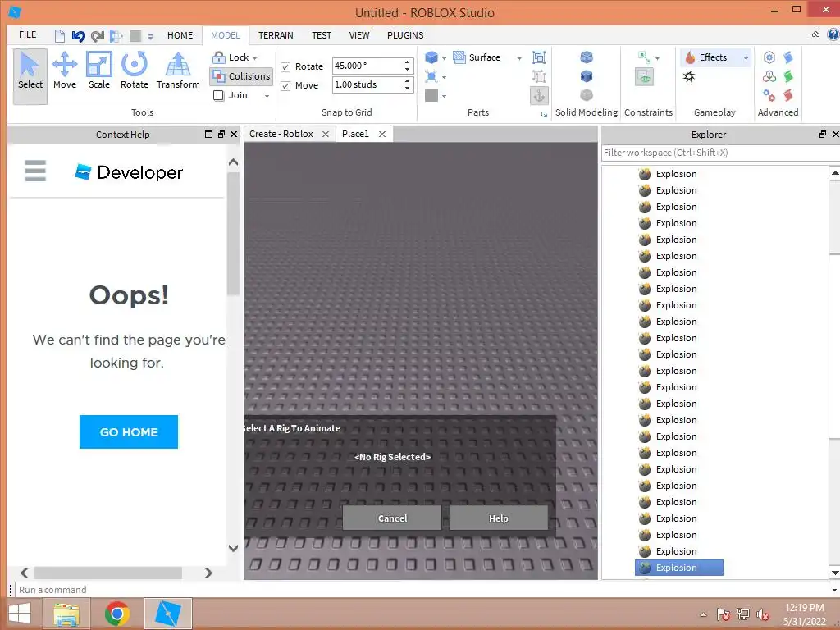The image size is (840, 630).
Task: Uncheck the Rotate snap checkbox
Action: [285, 67]
